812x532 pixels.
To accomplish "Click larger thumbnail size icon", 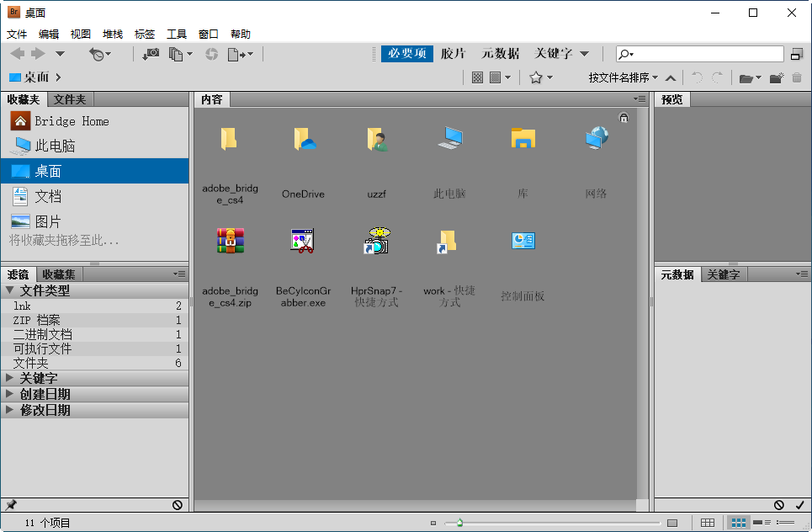I will (x=672, y=523).
